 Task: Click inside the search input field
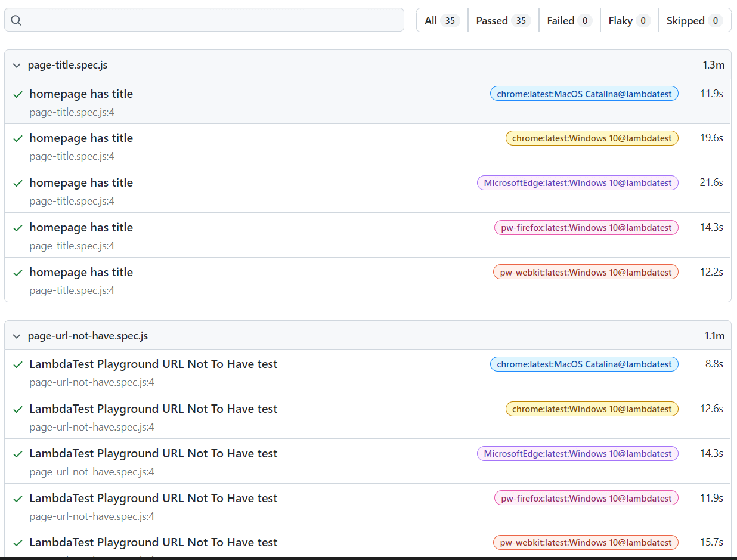203,20
